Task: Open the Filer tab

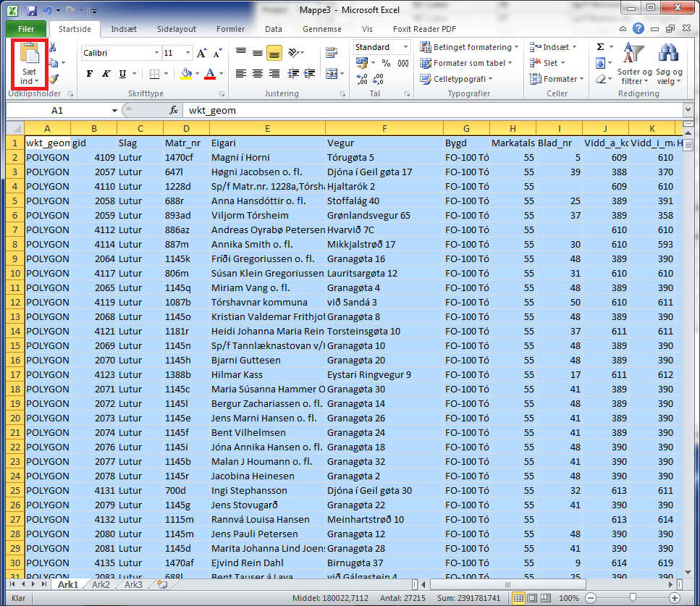Action: (x=26, y=29)
